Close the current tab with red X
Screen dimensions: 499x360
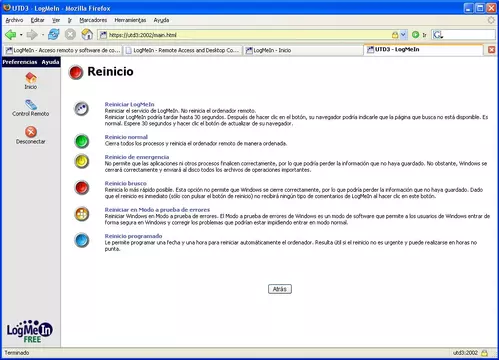[x=491, y=50]
